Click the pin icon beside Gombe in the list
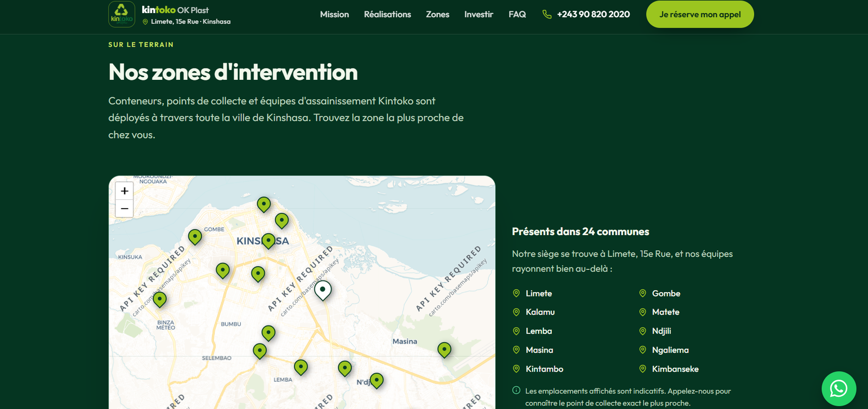This screenshot has width=868, height=409. click(643, 293)
